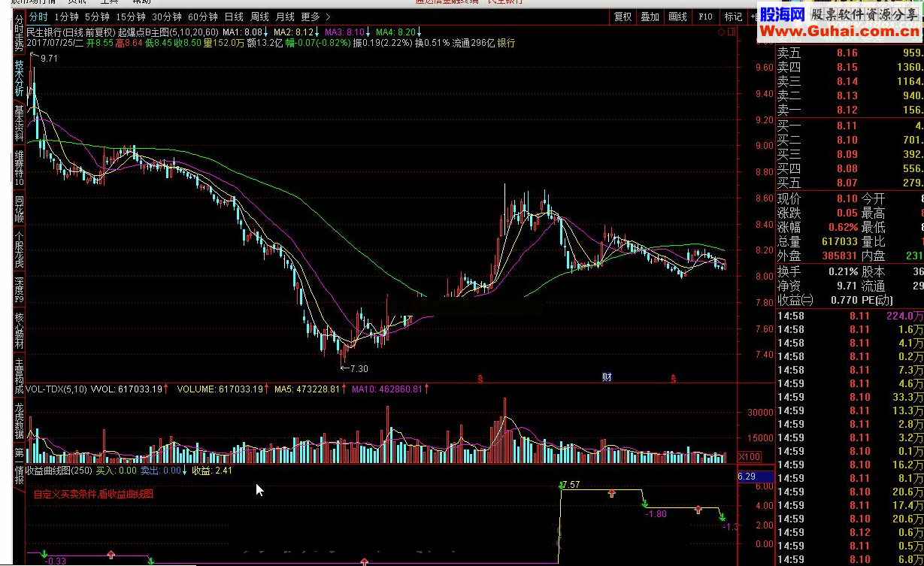Click the 民生银行(日线,前复权) chart title
The image size is (924, 566).
(x=71, y=32)
